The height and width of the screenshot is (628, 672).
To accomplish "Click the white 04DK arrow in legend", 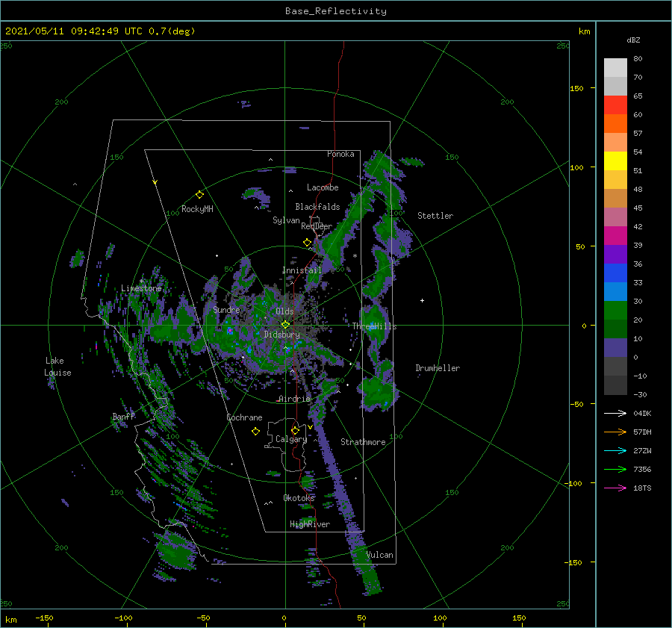I will click(x=615, y=413).
